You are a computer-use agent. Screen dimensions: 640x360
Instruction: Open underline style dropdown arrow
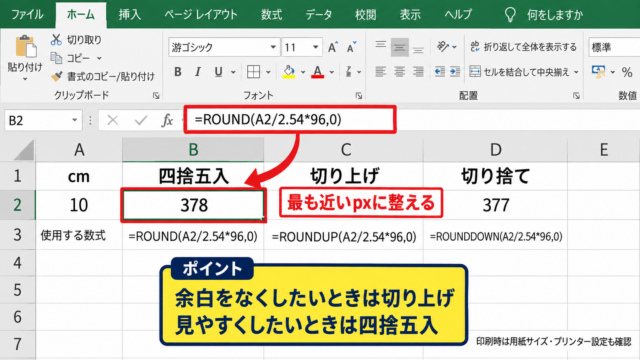(x=233, y=73)
